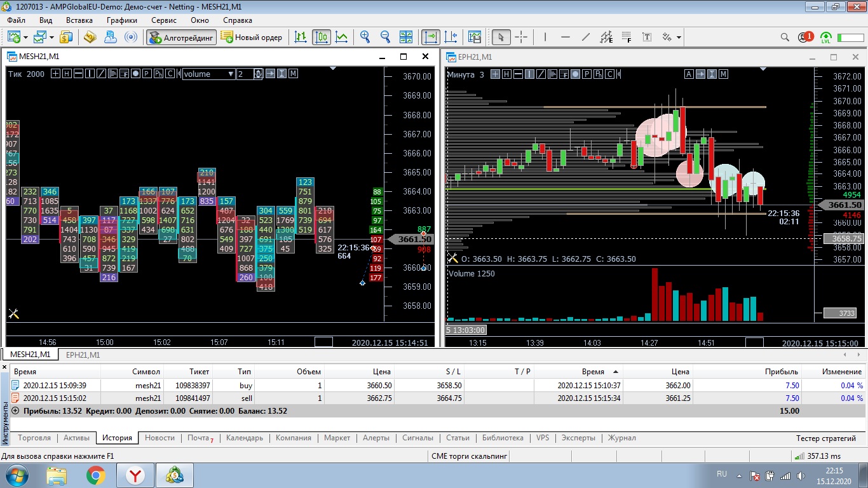
Task: Open the volume dropdown in MESH21 chart
Action: point(208,74)
